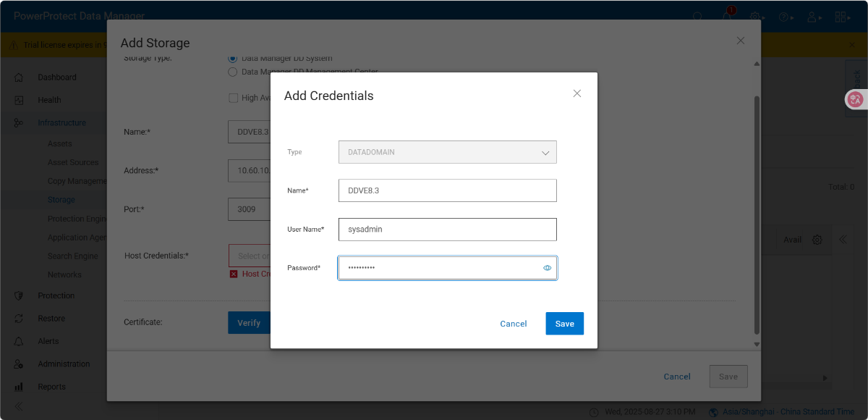Expand Infrastructure menu in the sidebar
The height and width of the screenshot is (420, 868).
61,123
